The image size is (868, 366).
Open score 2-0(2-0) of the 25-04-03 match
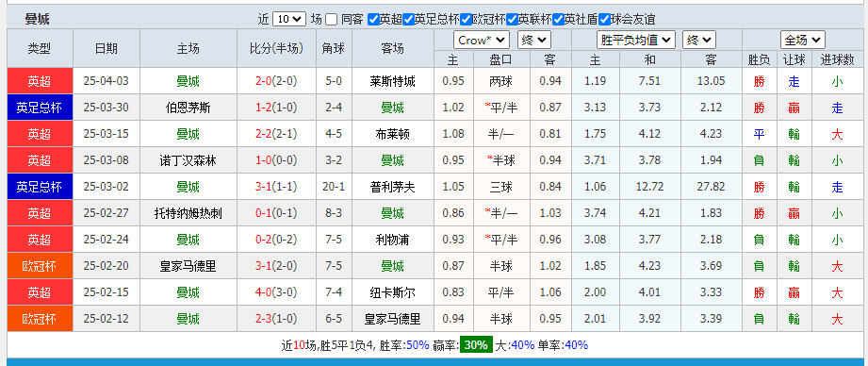pyautogui.click(x=276, y=81)
